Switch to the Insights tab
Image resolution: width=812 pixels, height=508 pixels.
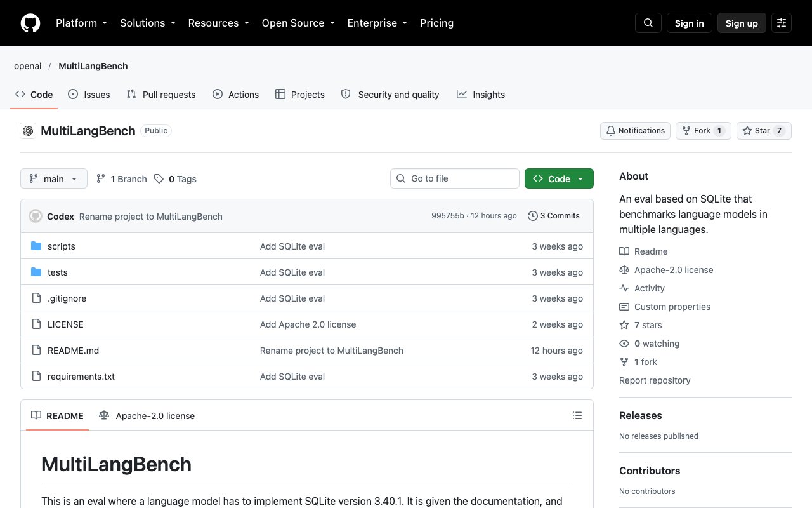481,95
